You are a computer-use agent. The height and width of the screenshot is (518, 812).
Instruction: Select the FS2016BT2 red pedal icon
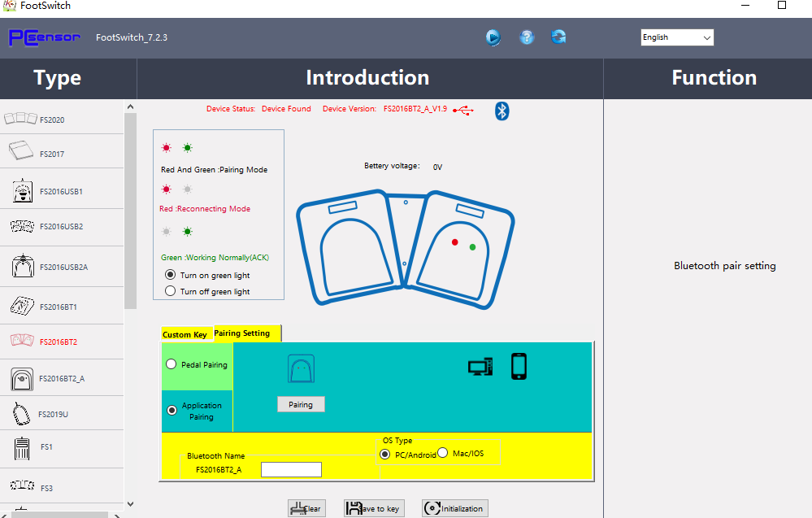pyautogui.click(x=22, y=341)
